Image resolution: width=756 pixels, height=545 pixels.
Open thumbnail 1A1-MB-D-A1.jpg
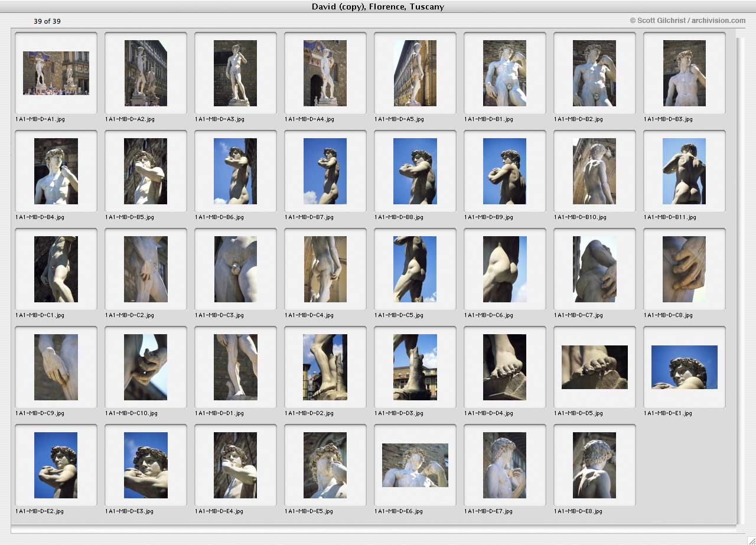(56, 73)
